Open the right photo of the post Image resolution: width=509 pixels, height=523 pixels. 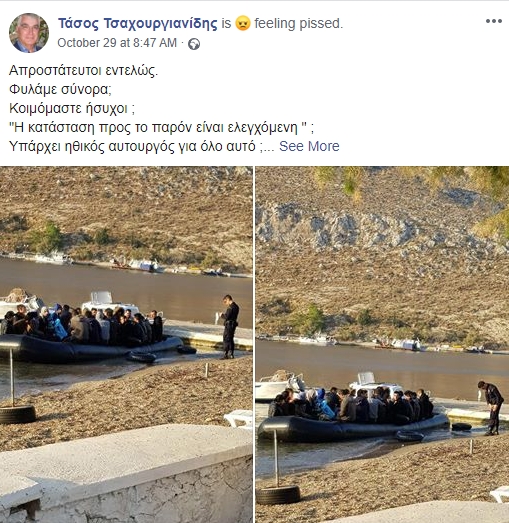pos(382,344)
